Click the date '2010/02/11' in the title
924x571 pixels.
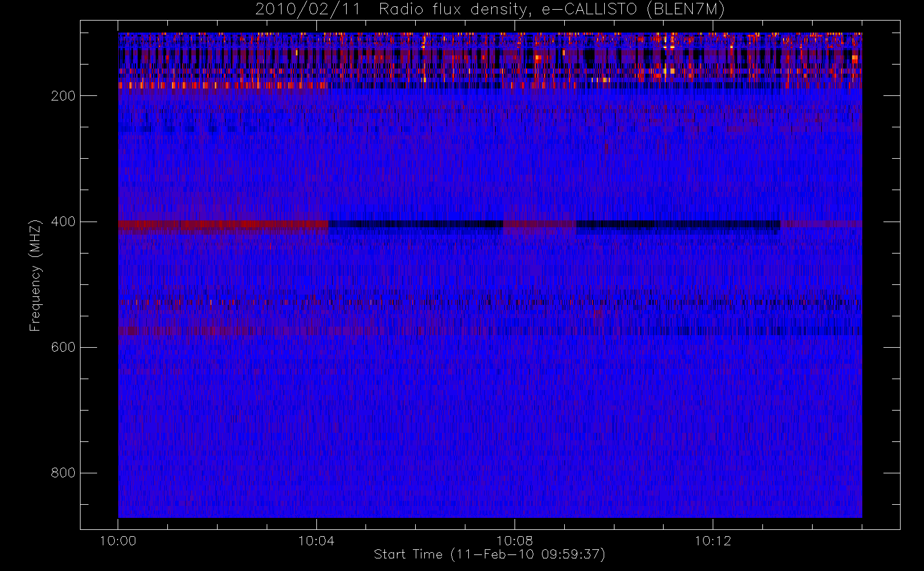[308, 10]
